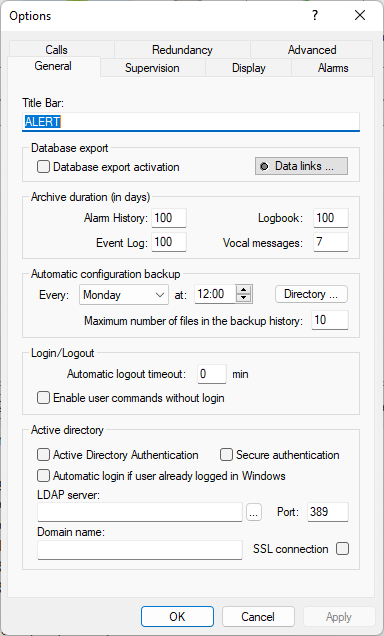Click the Alarm History days field
384x636 pixels.
point(169,218)
